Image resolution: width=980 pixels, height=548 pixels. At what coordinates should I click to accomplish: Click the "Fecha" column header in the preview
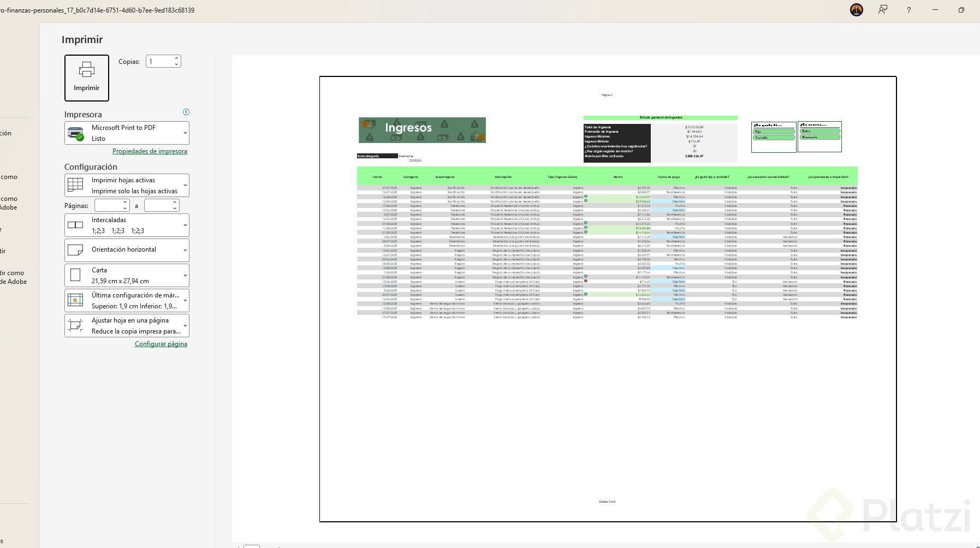(377, 177)
